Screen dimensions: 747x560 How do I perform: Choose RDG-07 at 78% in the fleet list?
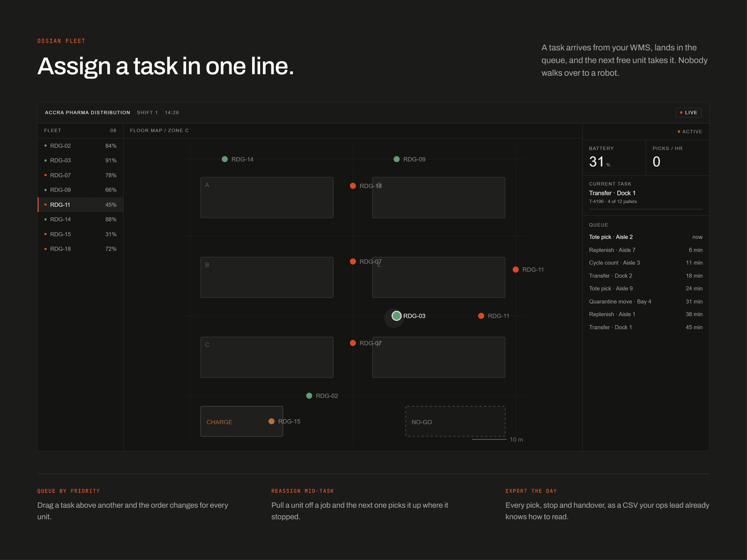(x=81, y=175)
